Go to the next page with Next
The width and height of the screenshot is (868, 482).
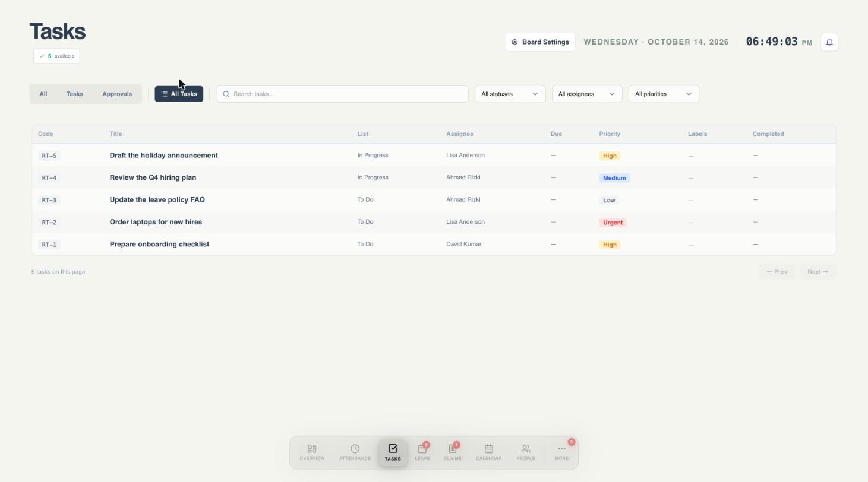(818, 272)
